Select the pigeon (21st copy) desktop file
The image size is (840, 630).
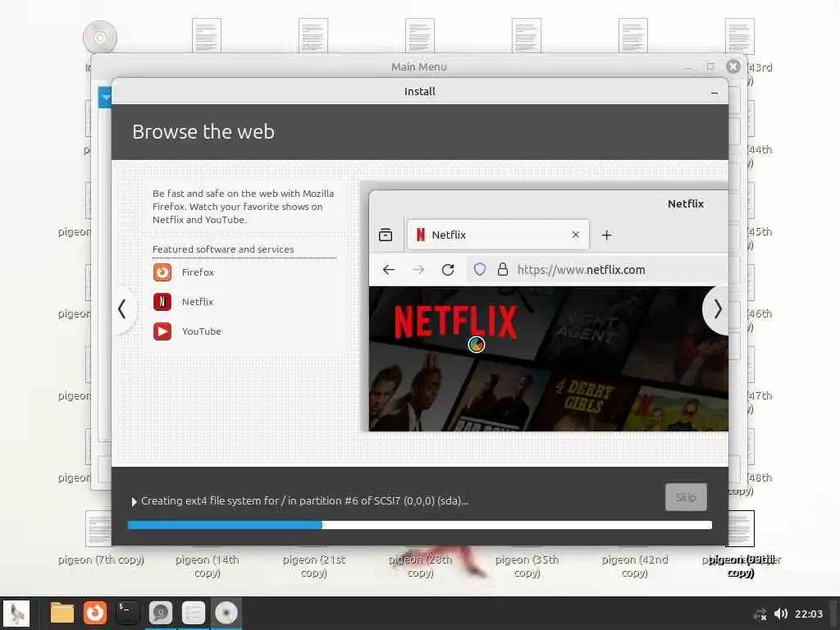click(x=314, y=566)
